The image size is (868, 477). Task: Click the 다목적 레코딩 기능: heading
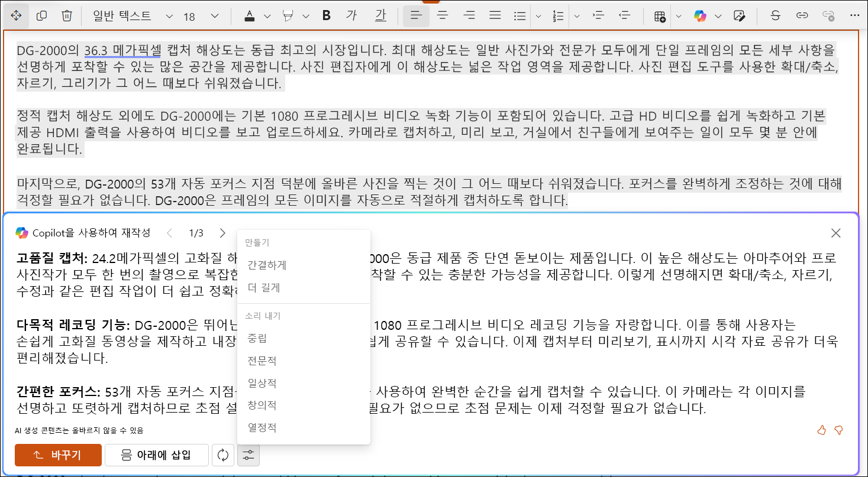[x=73, y=325]
